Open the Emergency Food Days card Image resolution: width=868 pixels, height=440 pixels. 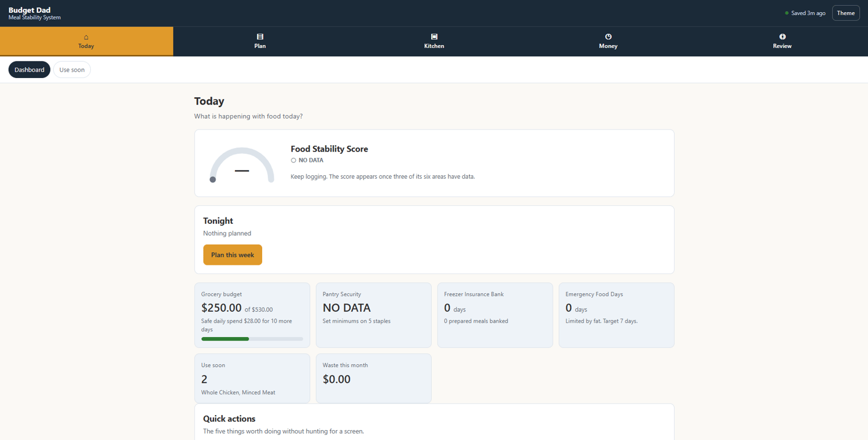tap(617, 315)
